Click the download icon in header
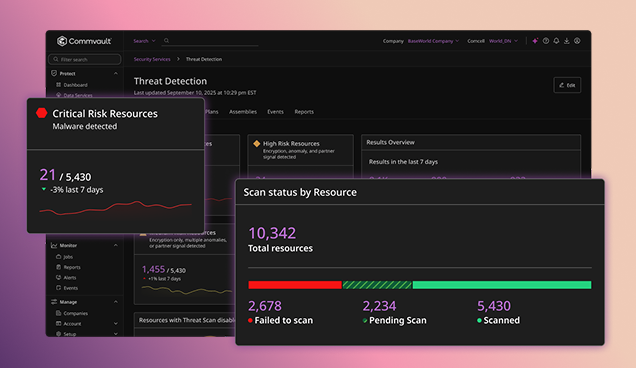 567,41
